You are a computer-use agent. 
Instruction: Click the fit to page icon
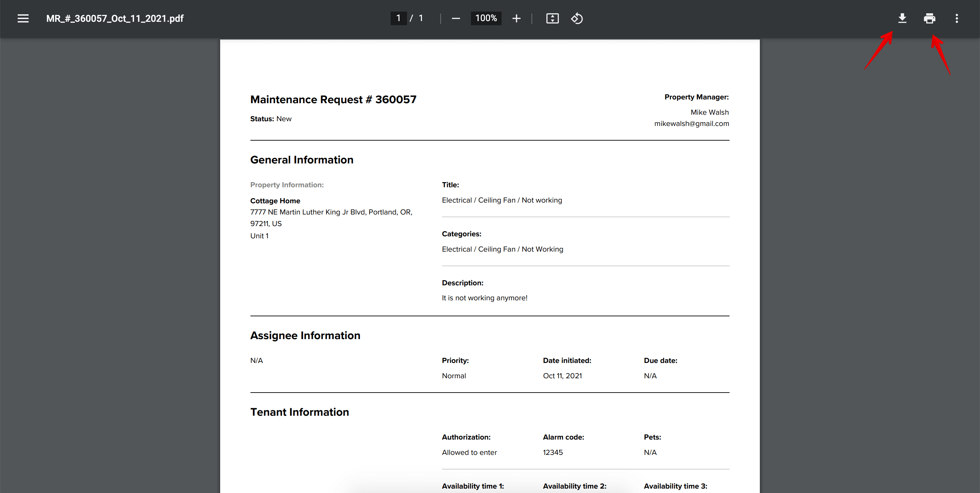point(552,18)
